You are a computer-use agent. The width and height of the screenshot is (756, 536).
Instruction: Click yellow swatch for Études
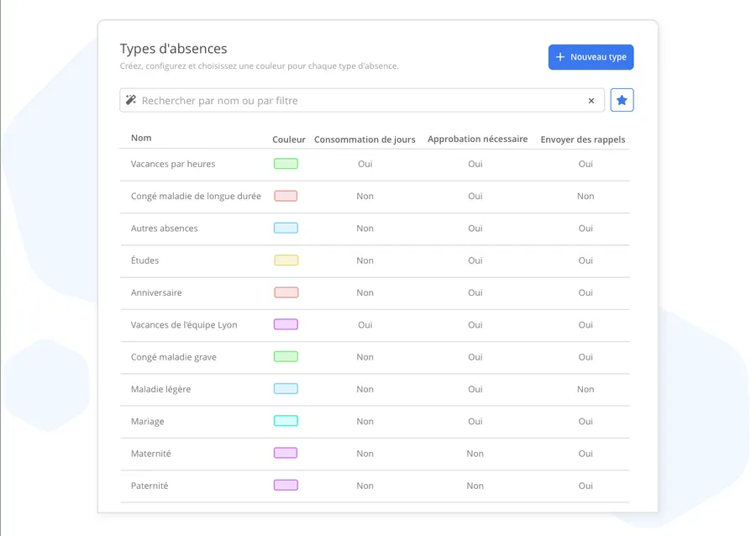click(x=286, y=260)
